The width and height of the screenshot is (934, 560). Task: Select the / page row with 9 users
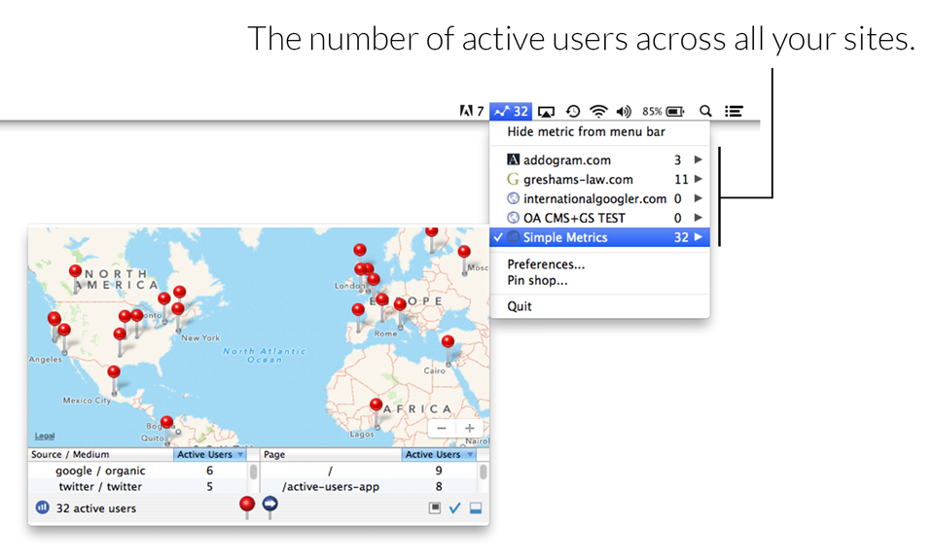(369, 471)
